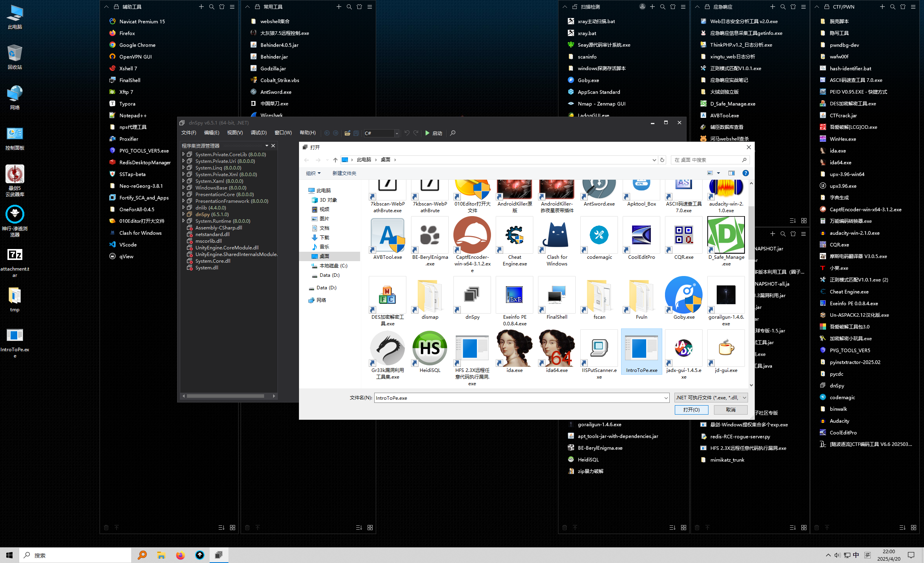Select Clash for Windows in file list
This screenshot has width=924, height=563.
click(557, 242)
